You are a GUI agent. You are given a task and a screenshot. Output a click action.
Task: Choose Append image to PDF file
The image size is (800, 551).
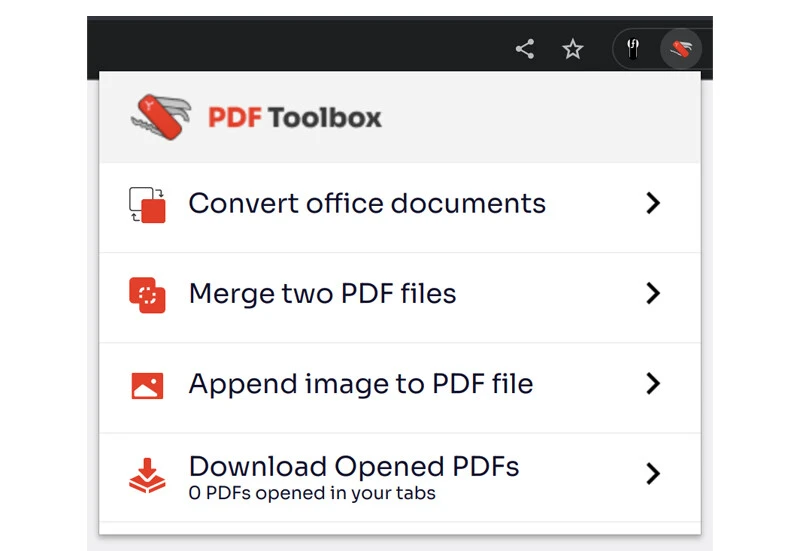360,384
